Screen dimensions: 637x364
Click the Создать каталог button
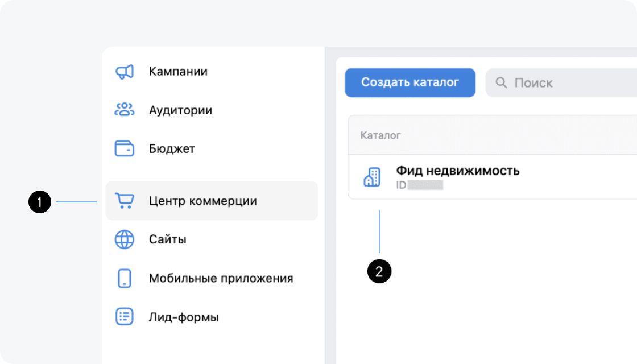pyautogui.click(x=410, y=82)
